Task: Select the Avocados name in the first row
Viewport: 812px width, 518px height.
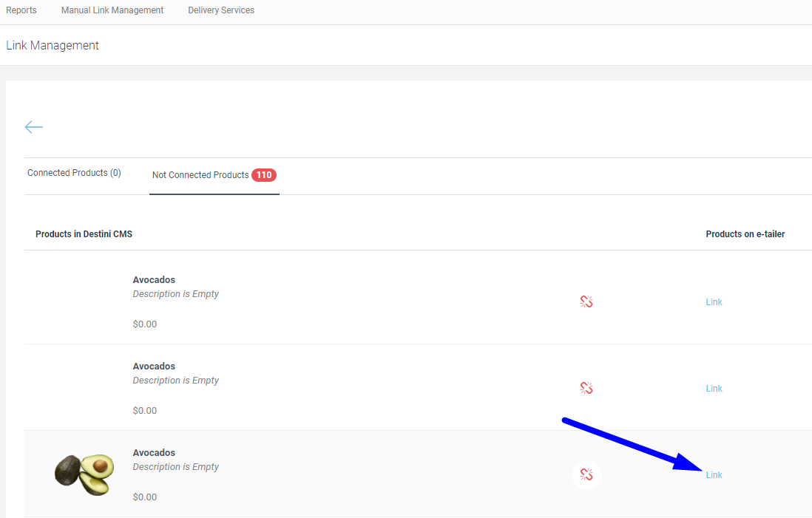Action: point(154,280)
